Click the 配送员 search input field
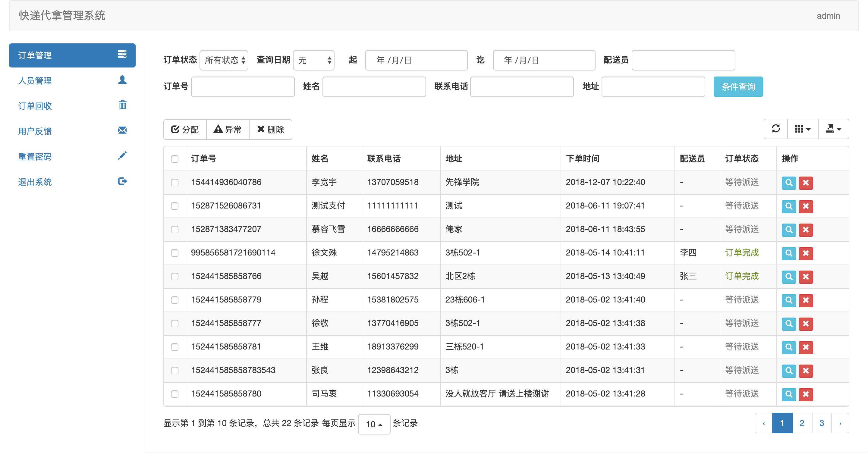The width and height of the screenshot is (868, 464). coord(683,60)
